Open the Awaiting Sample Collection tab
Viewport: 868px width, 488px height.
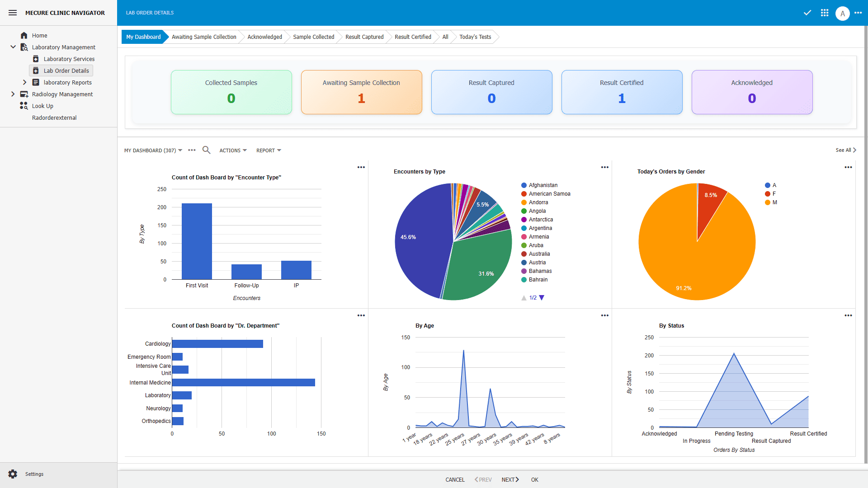coord(204,37)
